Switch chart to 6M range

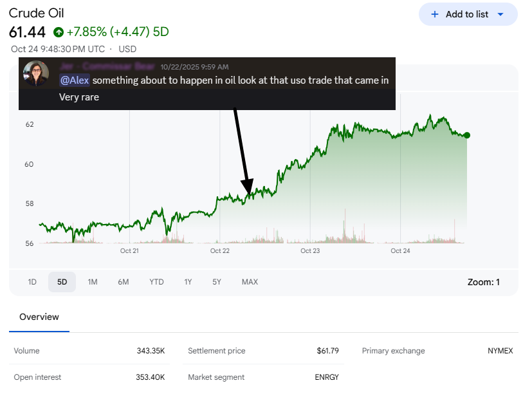click(124, 282)
